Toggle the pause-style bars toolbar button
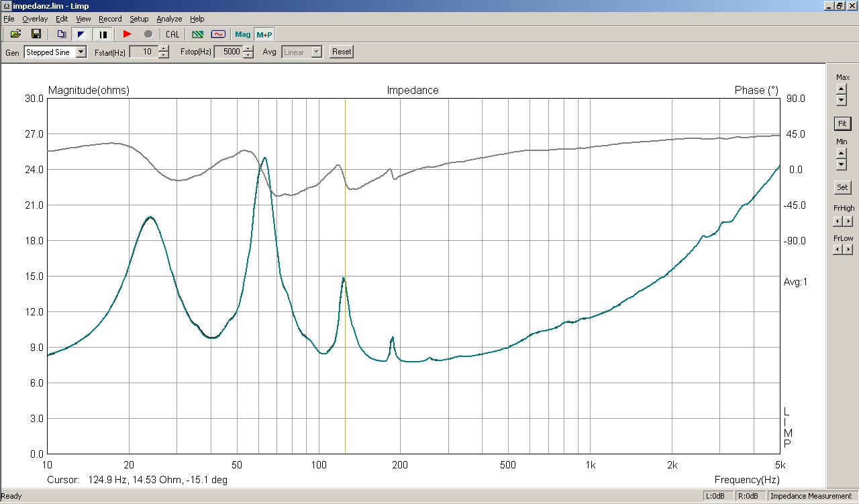 (x=103, y=34)
